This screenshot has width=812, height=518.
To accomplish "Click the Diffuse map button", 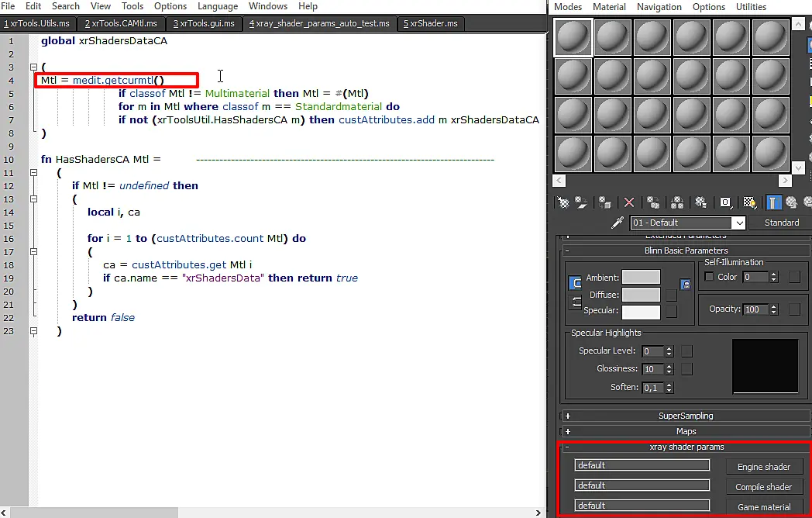I will coord(672,295).
